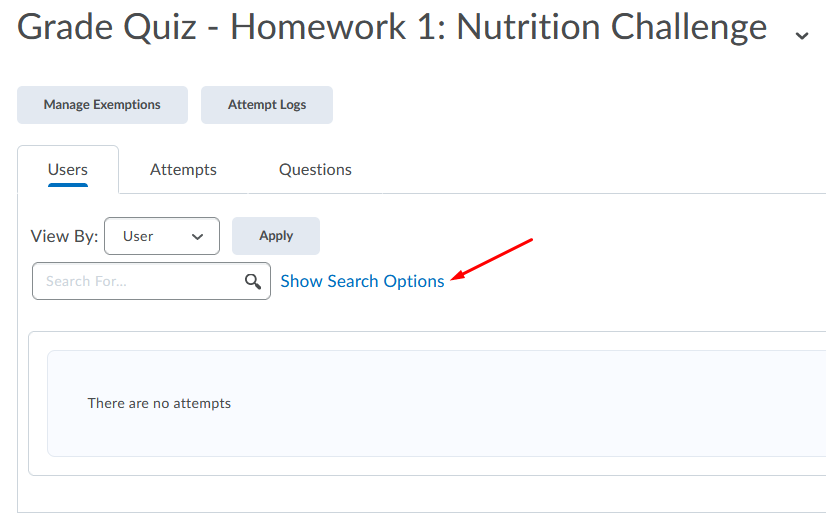826x531 pixels.
Task: Expand Show Search Options link
Action: [x=362, y=282]
